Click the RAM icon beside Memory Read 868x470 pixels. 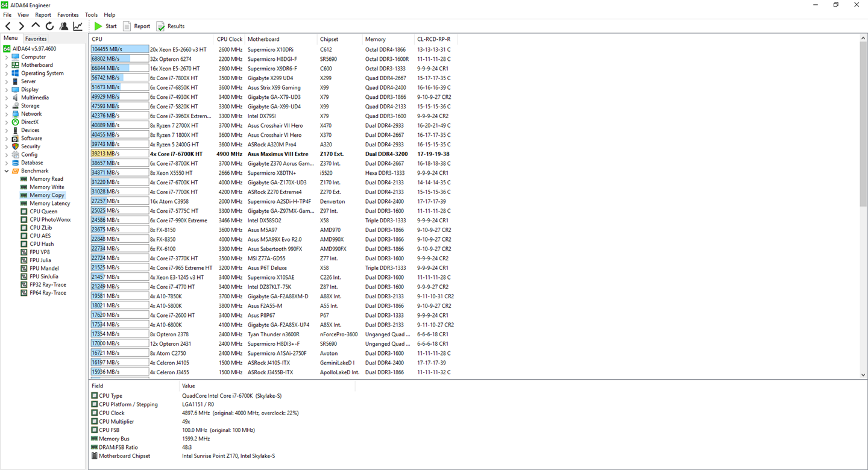(24, 179)
